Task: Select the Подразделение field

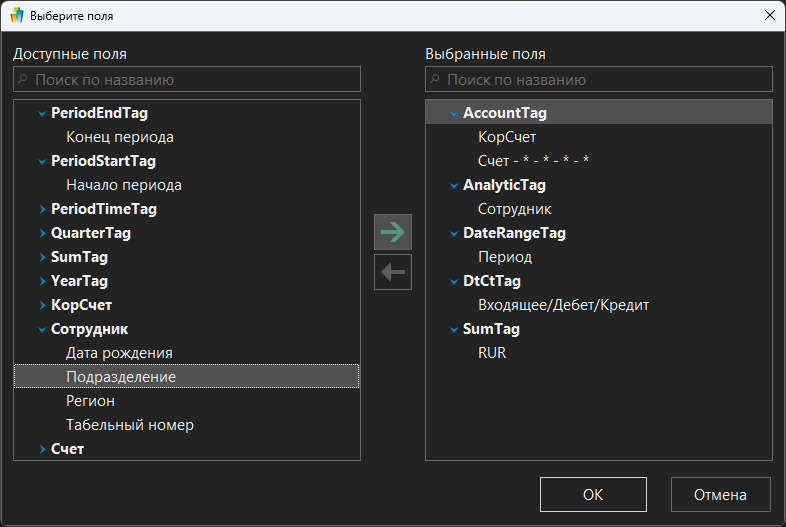Action: [121, 377]
